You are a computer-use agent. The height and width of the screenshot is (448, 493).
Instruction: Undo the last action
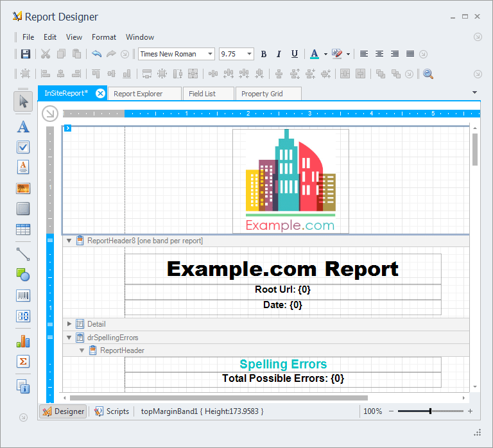(96, 54)
